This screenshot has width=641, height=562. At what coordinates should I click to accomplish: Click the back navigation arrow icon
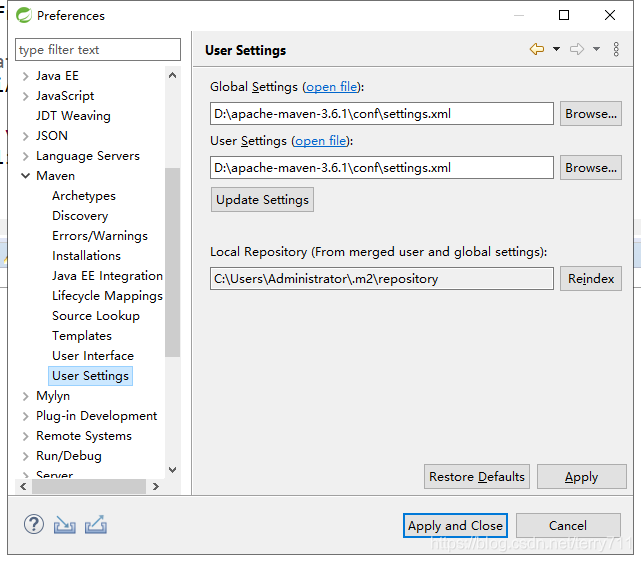click(x=537, y=50)
